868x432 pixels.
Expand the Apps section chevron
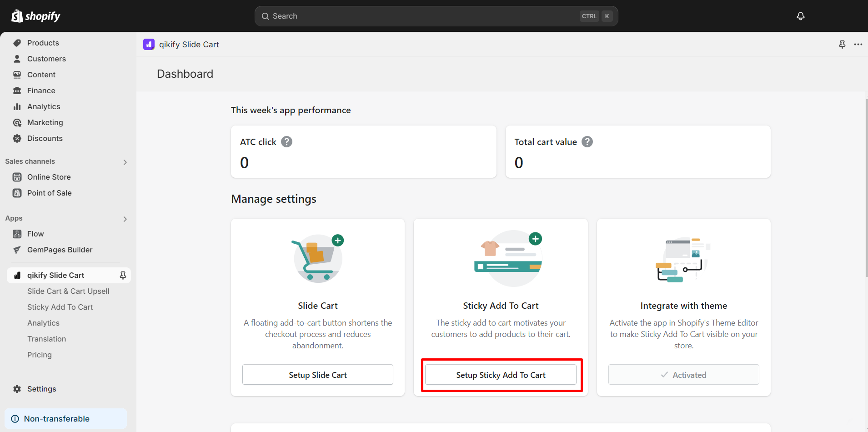[x=125, y=219]
